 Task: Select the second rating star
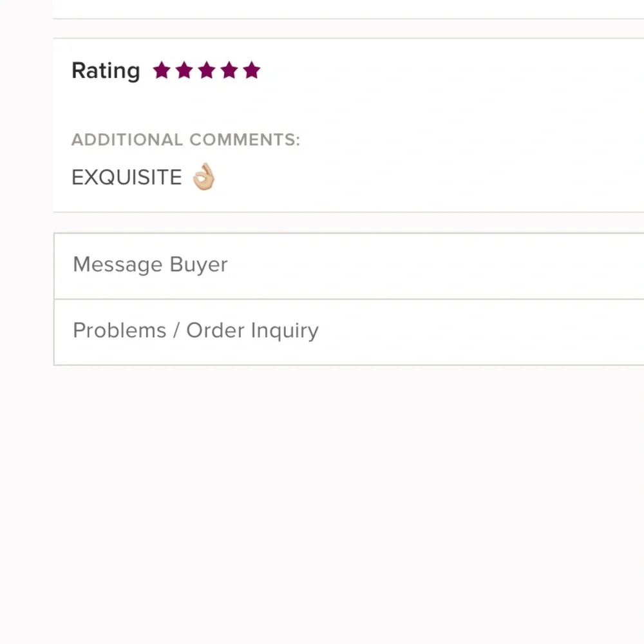184,70
